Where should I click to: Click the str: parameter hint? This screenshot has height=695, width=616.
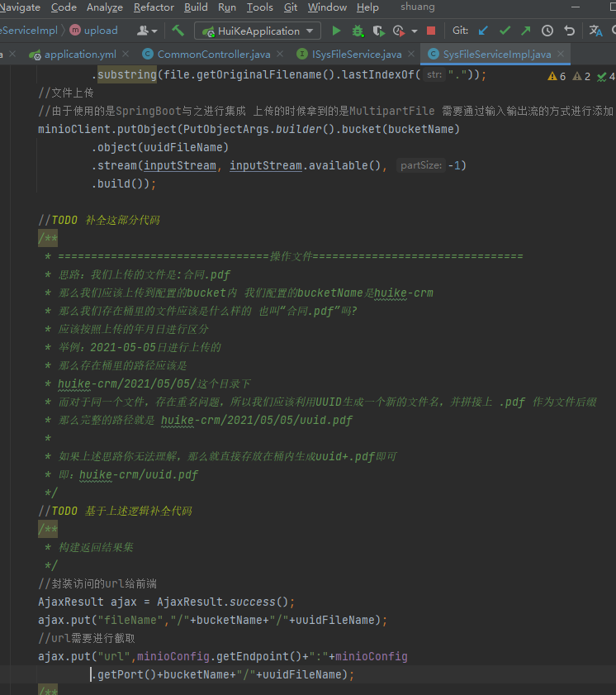pyautogui.click(x=434, y=74)
